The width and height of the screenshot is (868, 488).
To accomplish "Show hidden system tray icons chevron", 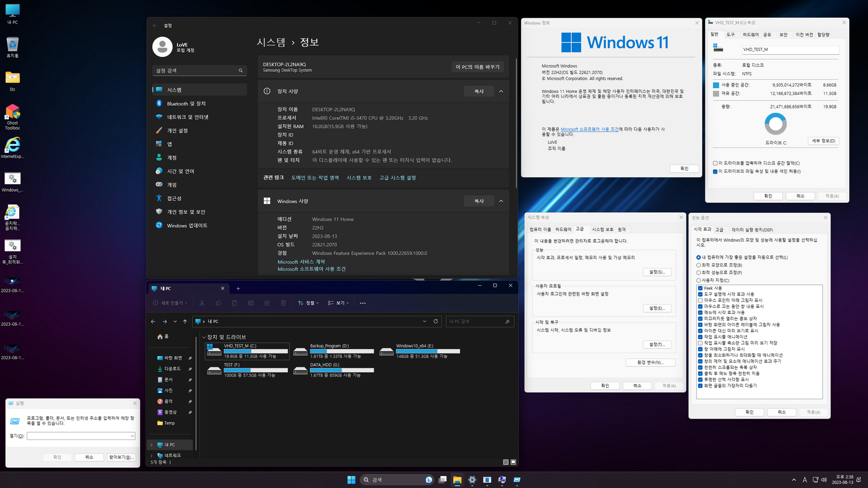I will [794, 480].
